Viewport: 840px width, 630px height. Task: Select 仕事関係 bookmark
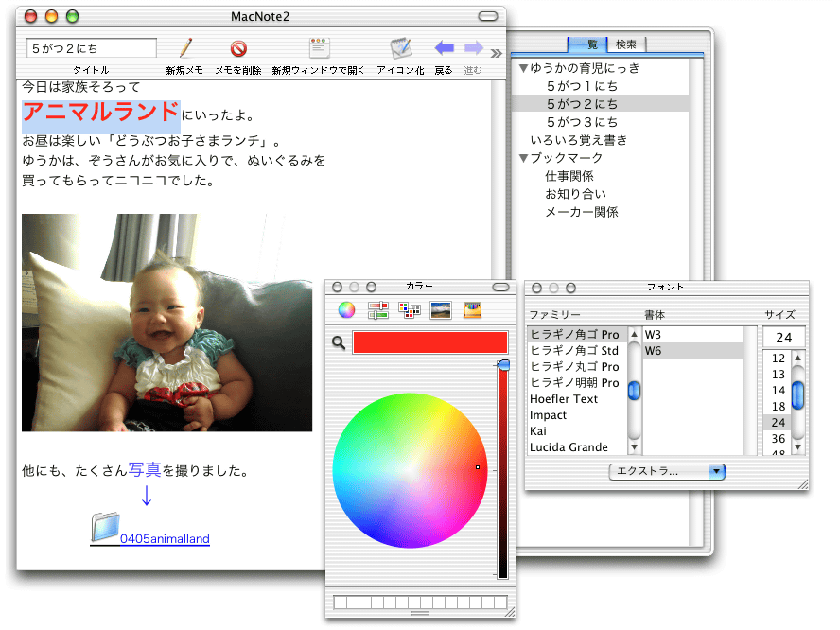point(569,176)
